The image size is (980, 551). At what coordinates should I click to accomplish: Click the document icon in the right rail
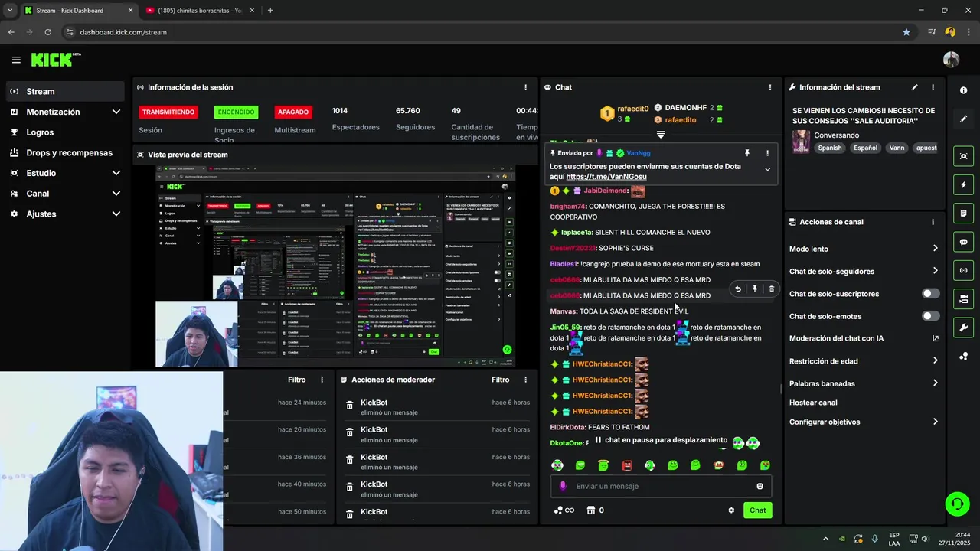coord(964,213)
